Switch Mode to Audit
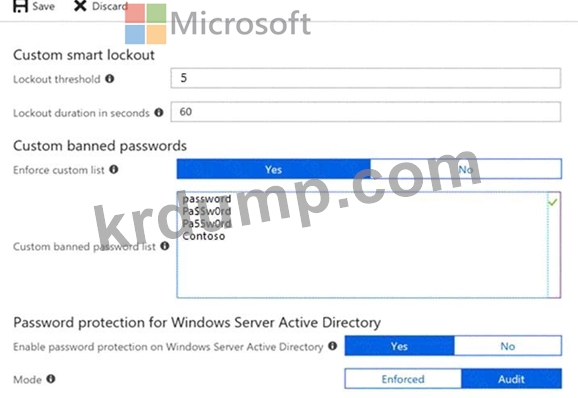 512,379
